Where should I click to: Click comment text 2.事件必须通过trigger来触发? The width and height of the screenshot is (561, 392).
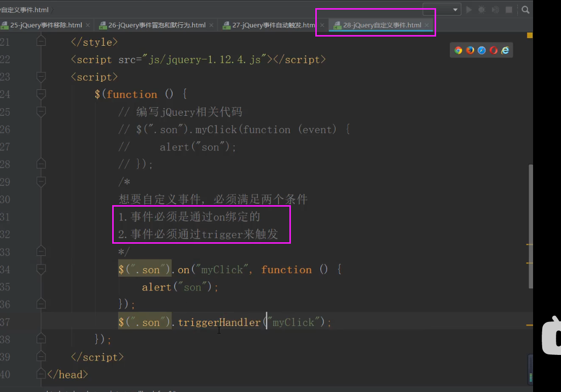[198, 234]
